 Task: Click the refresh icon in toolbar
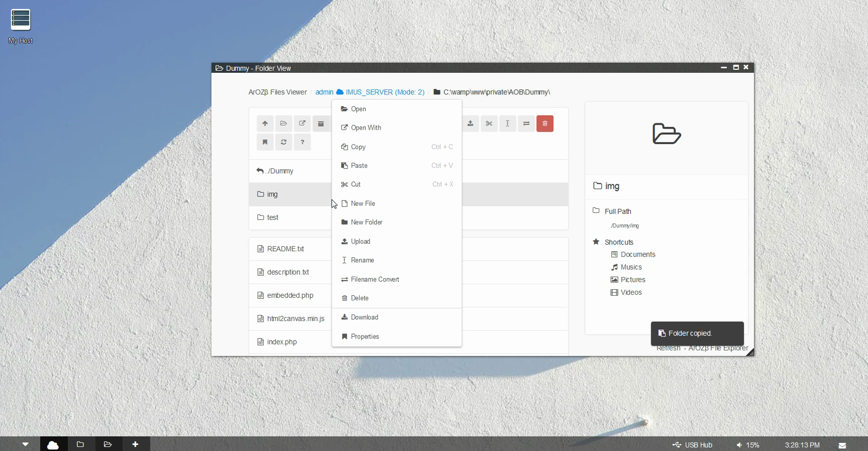pyautogui.click(x=284, y=142)
